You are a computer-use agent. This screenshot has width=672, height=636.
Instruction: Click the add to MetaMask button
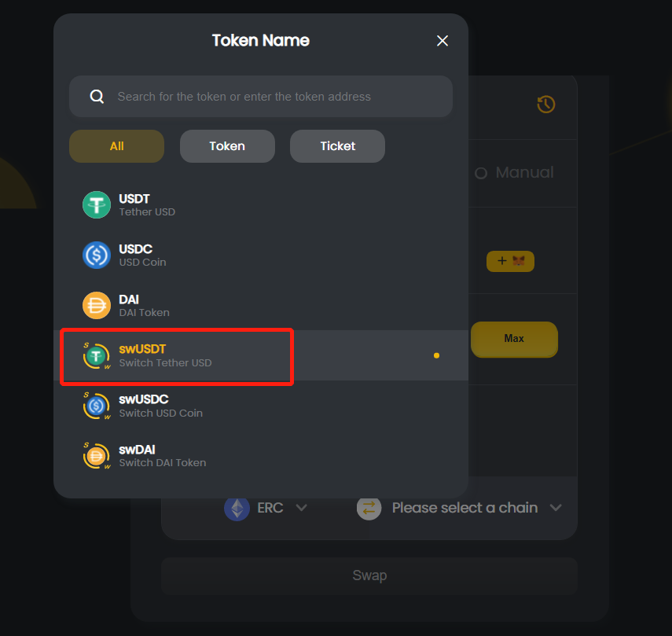click(x=510, y=261)
